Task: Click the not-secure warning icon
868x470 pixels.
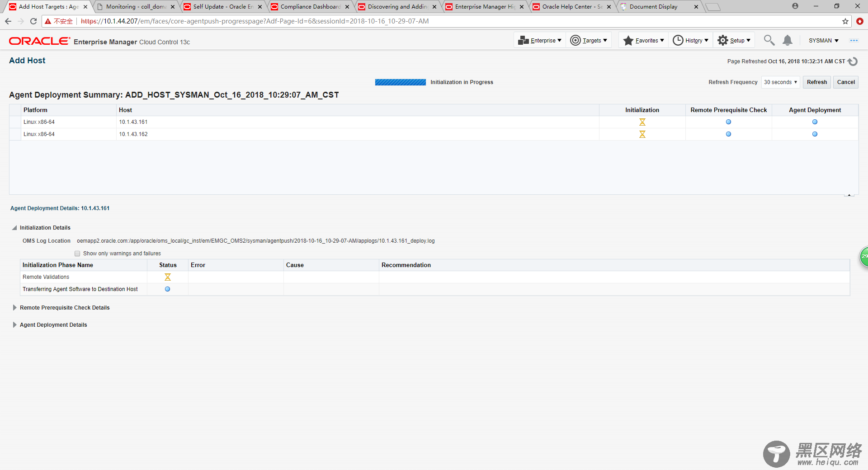Action: tap(48, 21)
